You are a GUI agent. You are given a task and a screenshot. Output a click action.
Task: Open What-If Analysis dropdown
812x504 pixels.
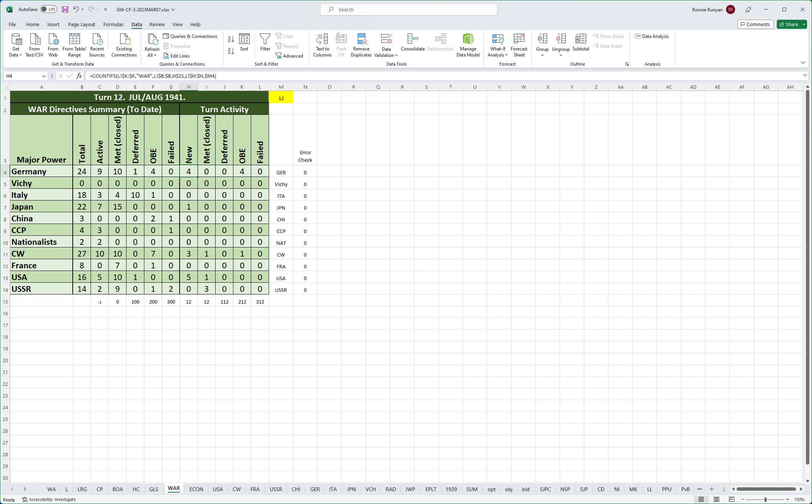click(498, 52)
